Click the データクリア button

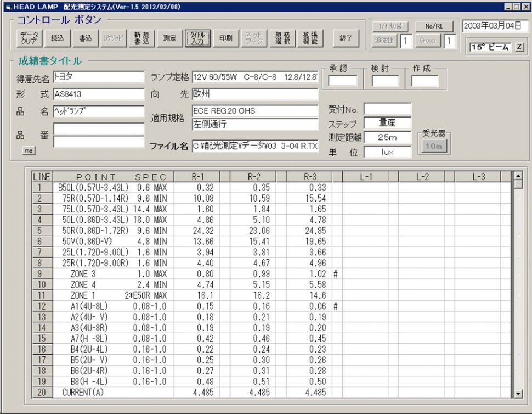[x=30, y=38]
